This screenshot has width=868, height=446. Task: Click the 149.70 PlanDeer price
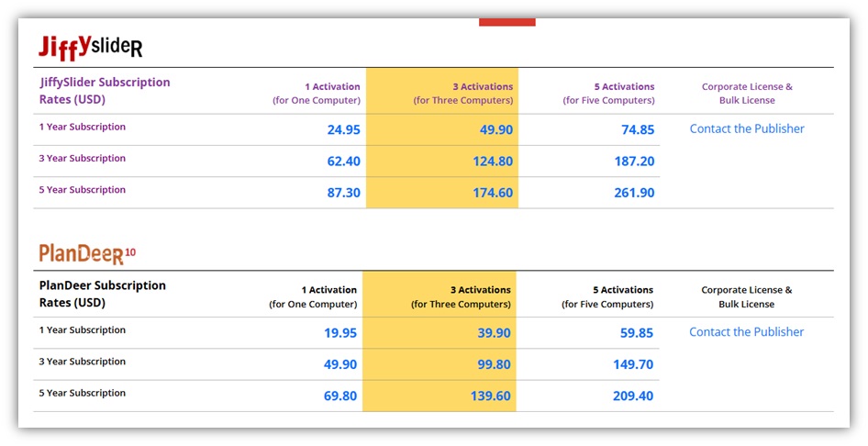(x=633, y=364)
